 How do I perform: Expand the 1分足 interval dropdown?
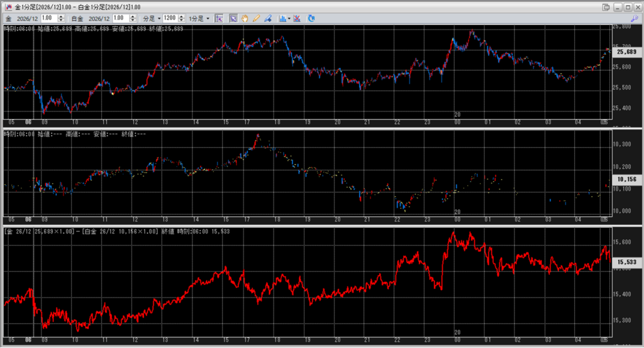200,18
